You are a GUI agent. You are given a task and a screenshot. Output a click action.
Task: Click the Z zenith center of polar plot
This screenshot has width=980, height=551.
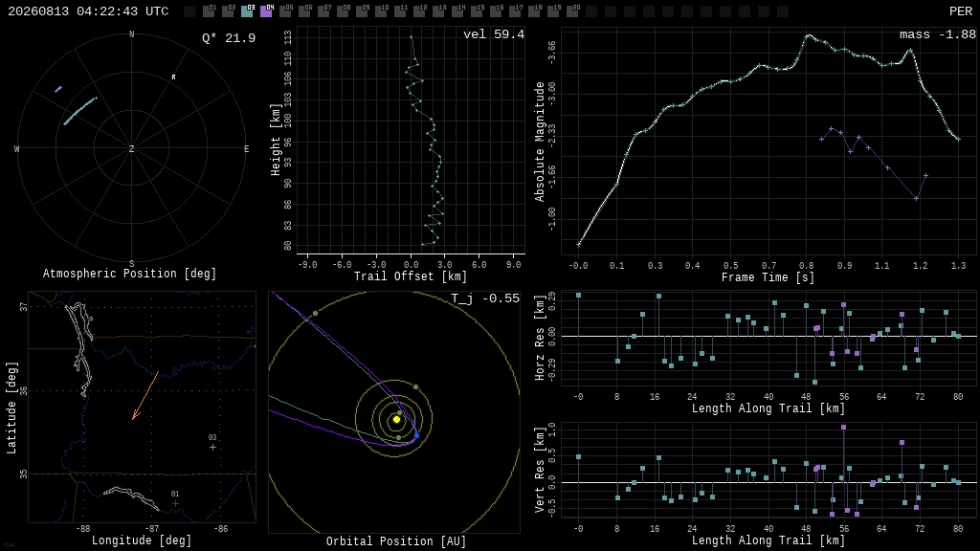[x=131, y=148]
